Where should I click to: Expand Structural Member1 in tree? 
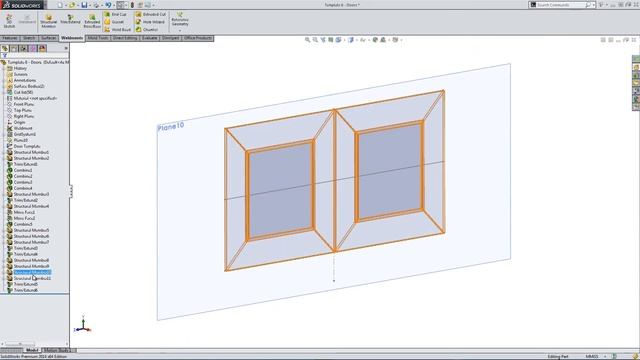pos(4,152)
